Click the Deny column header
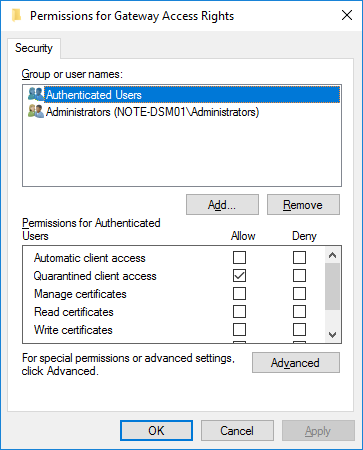The width and height of the screenshot is (363, 450). (304, 236)
